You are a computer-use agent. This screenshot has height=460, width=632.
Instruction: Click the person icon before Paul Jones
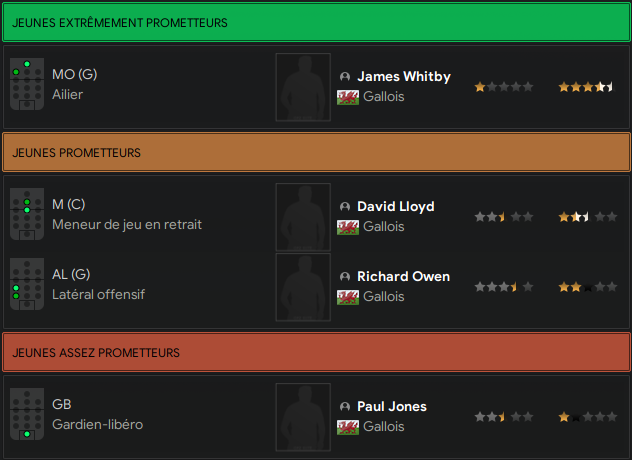tap(346, 407)
